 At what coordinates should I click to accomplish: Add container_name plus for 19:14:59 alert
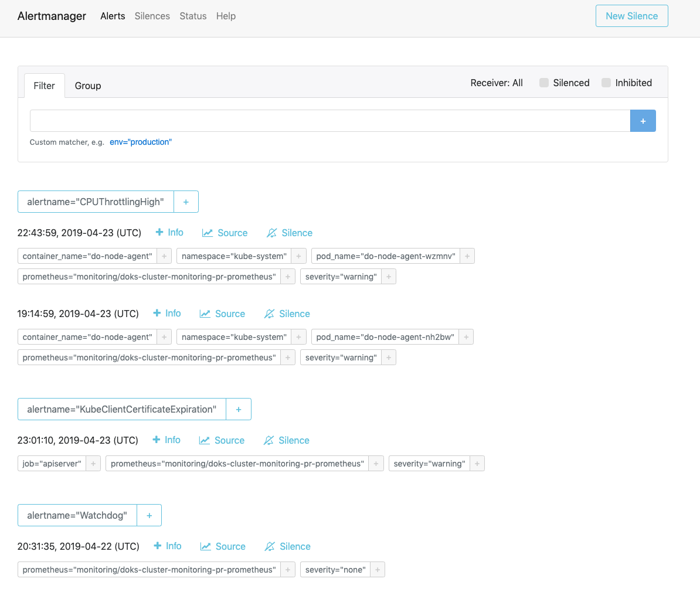tap(164, 337)
